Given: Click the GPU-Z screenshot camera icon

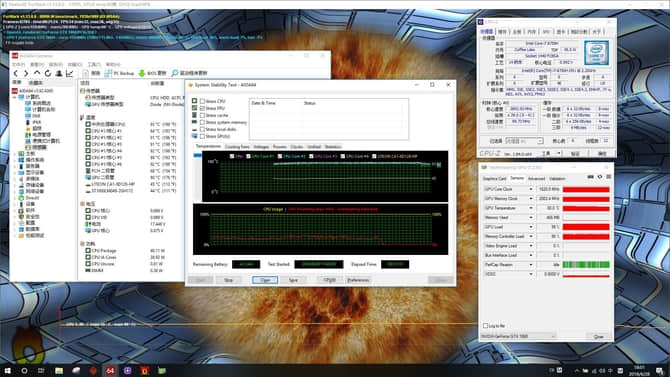Looking at the screenshot, I should click(591, 177).
